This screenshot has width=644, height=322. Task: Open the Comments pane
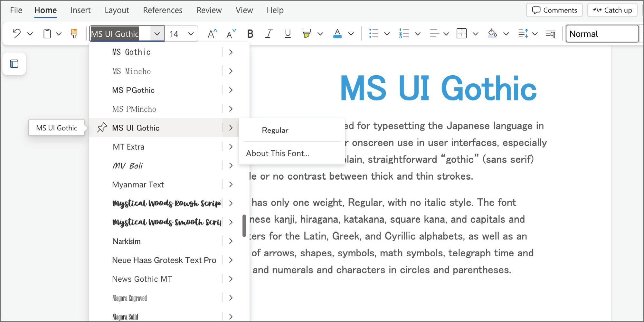[x=554, y=10]
